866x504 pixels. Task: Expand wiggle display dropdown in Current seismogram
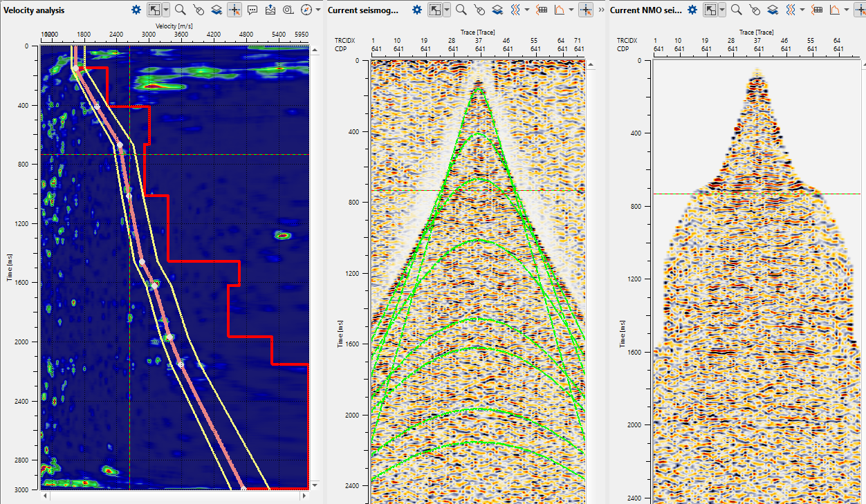[527, 10]
